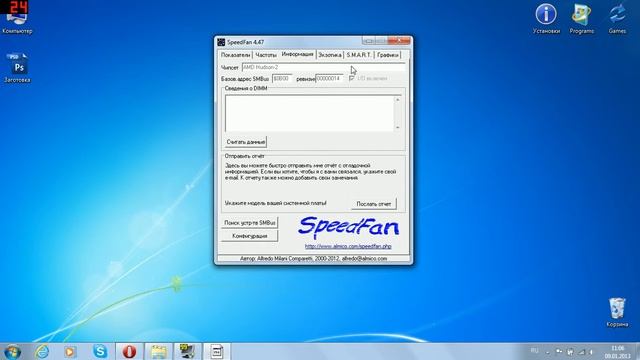
Task: Open Windows Media Player from taskbar
Action: [70, 351]
